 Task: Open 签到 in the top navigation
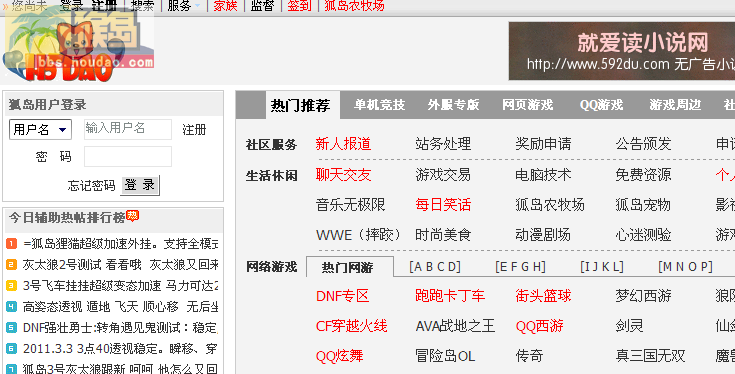point(299,6)
